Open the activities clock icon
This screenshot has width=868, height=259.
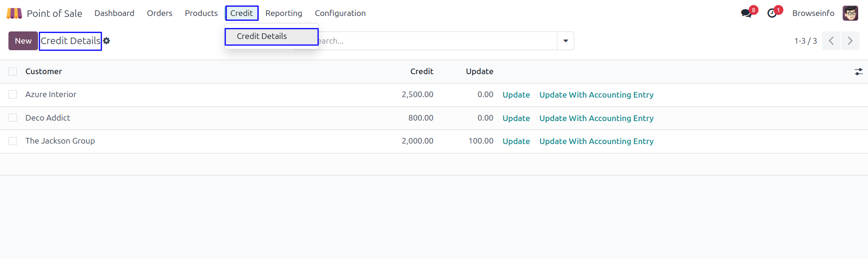772,13
